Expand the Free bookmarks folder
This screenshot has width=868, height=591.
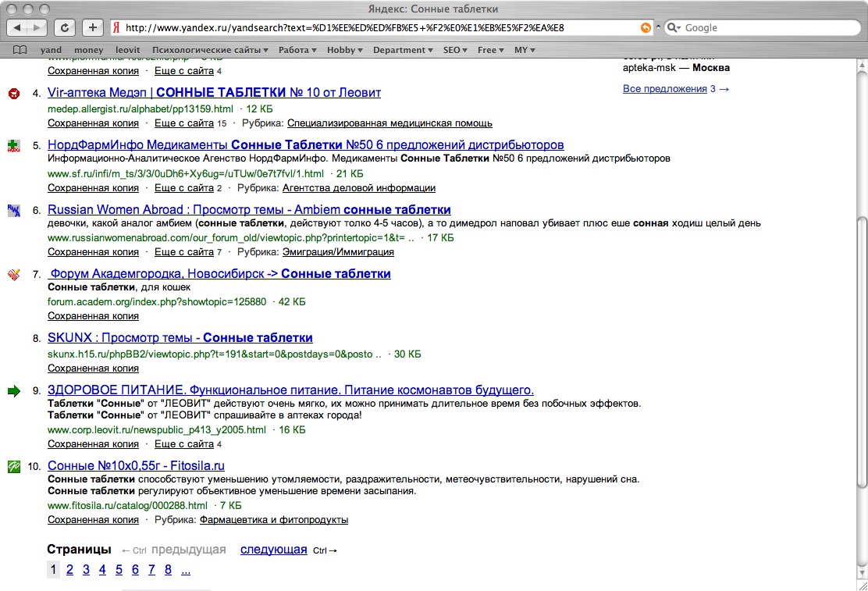pyautogui.click(x=491, y=50)
